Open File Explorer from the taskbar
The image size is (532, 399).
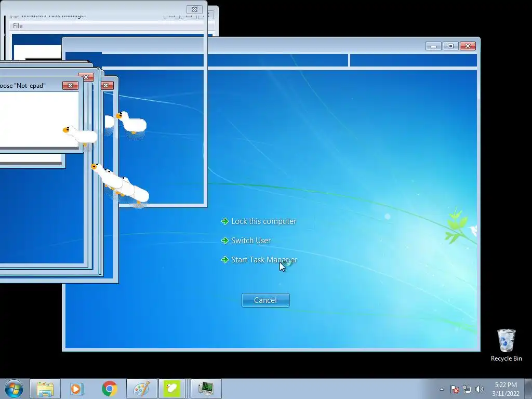(45, 389)
